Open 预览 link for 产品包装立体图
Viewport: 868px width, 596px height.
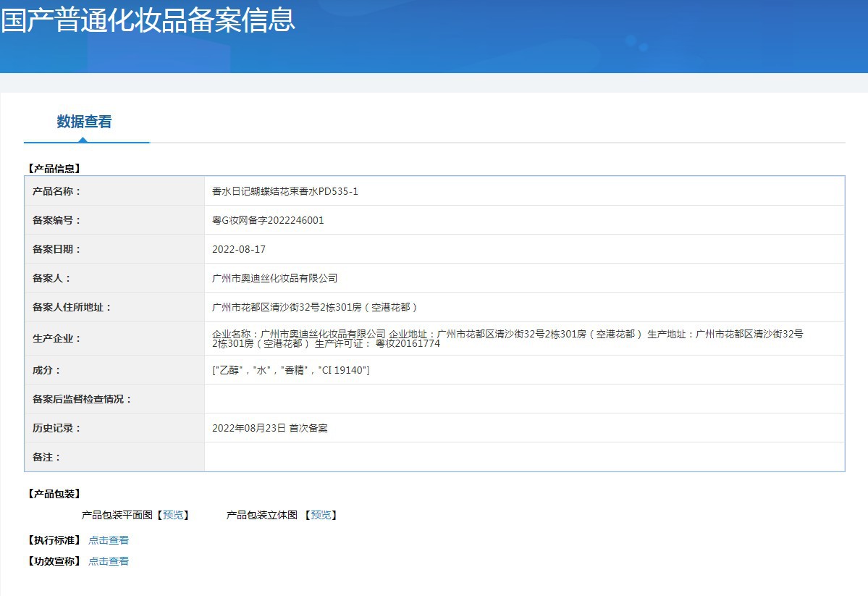coord(321,515)
